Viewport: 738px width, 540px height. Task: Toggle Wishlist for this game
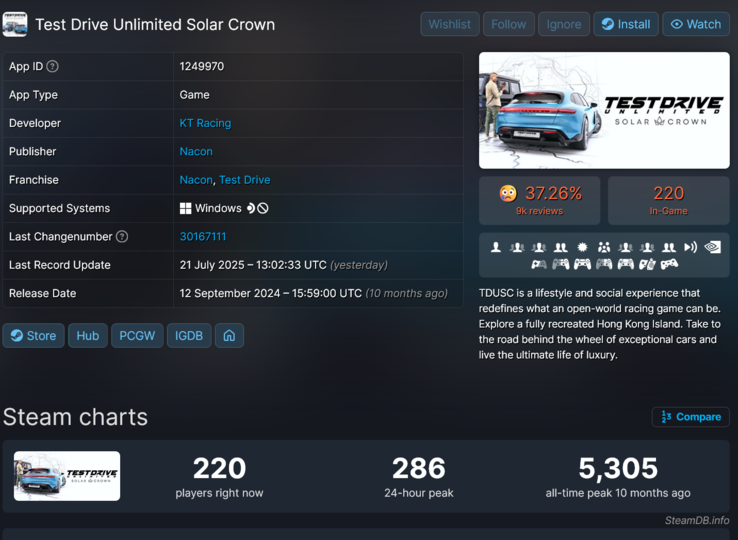[x=450, y=24]
